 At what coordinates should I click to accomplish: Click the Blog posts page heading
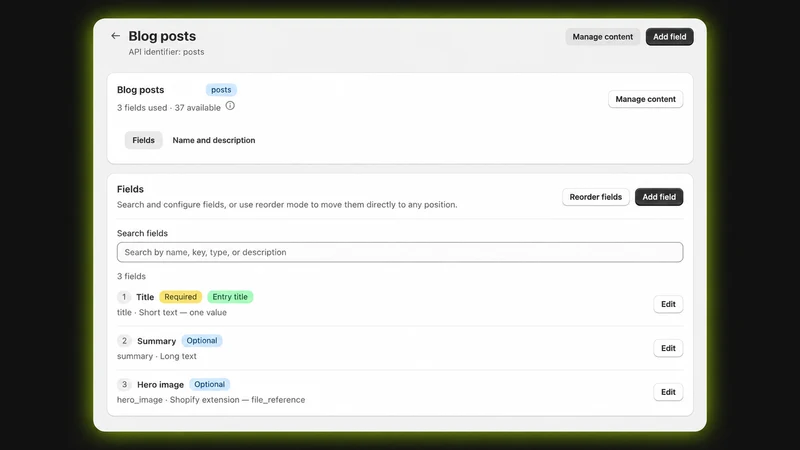coord(162,36)
